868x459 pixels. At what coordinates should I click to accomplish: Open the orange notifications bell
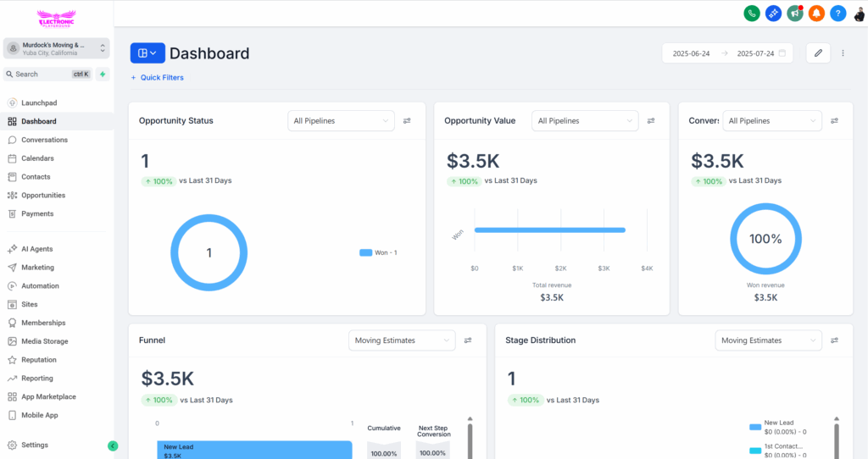pos(816,14)
